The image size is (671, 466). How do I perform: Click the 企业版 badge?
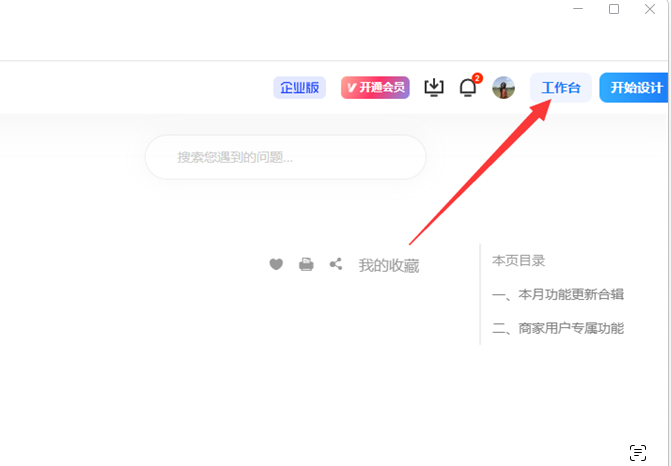pyautogui.click(x=299, y=88)
